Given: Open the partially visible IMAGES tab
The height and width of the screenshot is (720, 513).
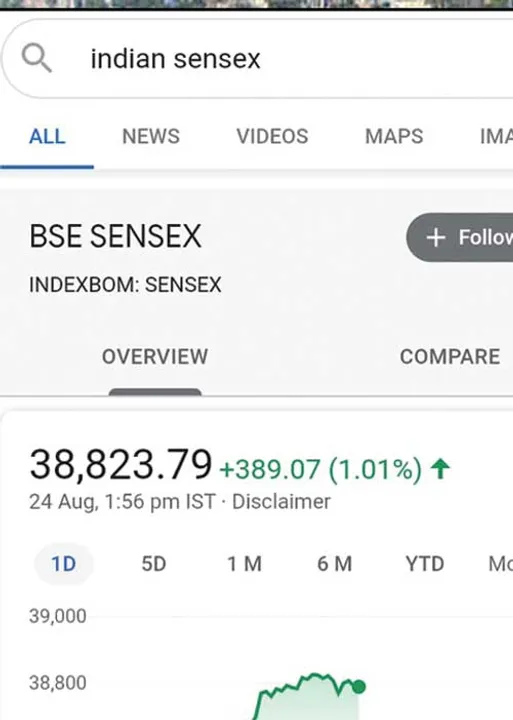Looking at the screenshot, I should point(496,137).
